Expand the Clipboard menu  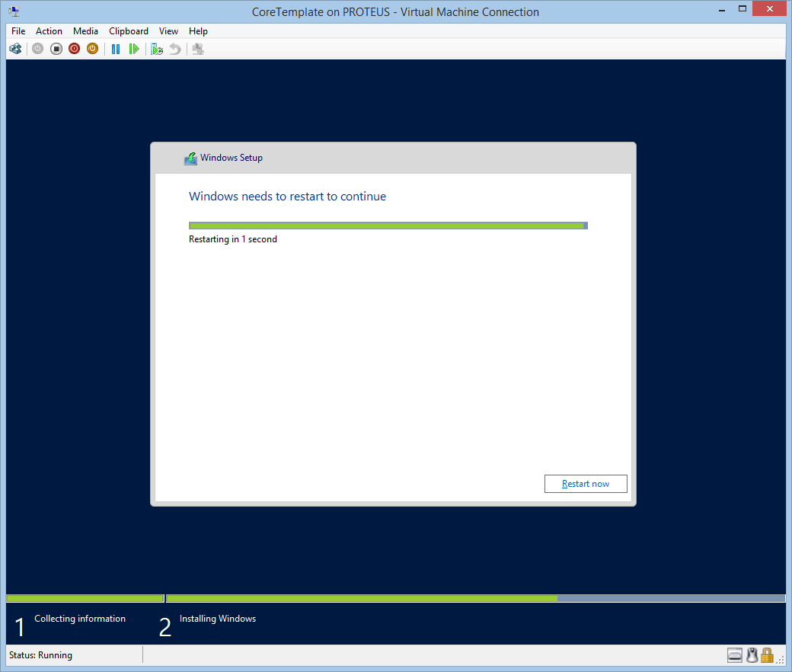pos(129,31)
